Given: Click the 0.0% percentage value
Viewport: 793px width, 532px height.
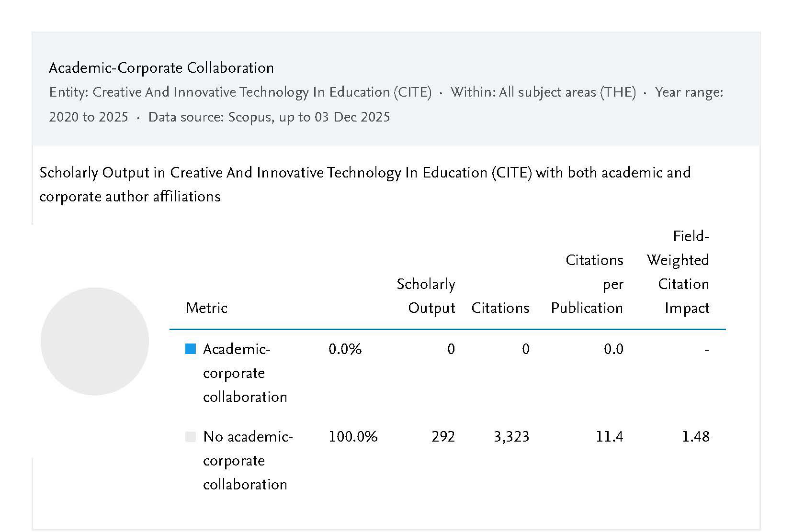Looking at the screenshot, I should 345,349.
